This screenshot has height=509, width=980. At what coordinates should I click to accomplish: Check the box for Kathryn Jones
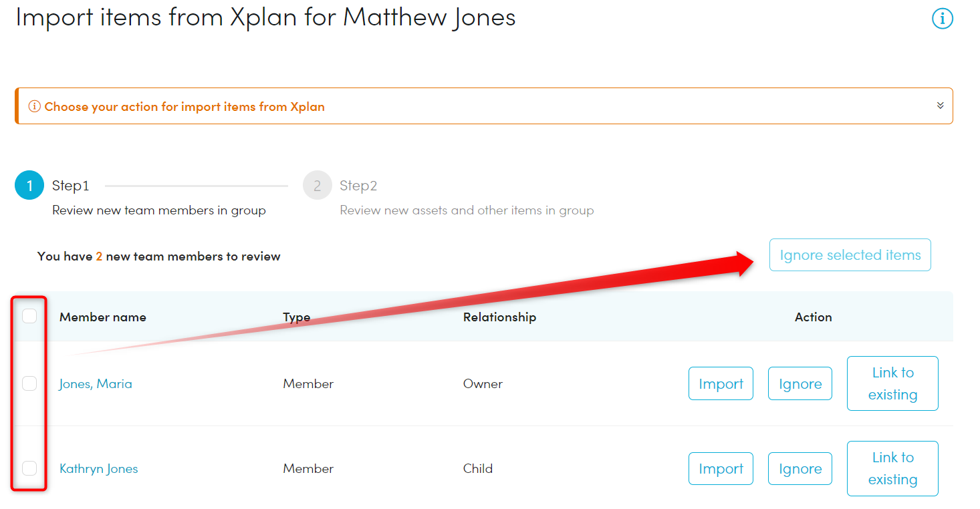(x=29, y=468)
